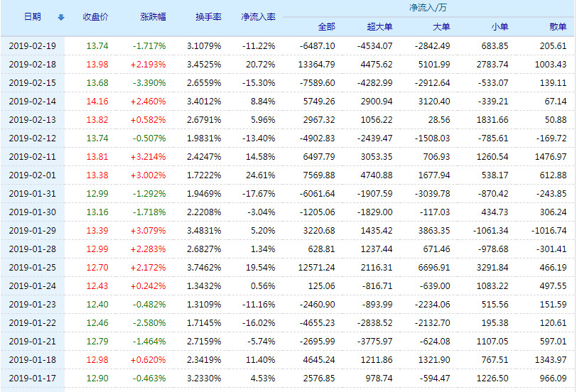Click the 净流入/万 group header
The height and width of the screenshot is (392, 577).
coord(428,8)
